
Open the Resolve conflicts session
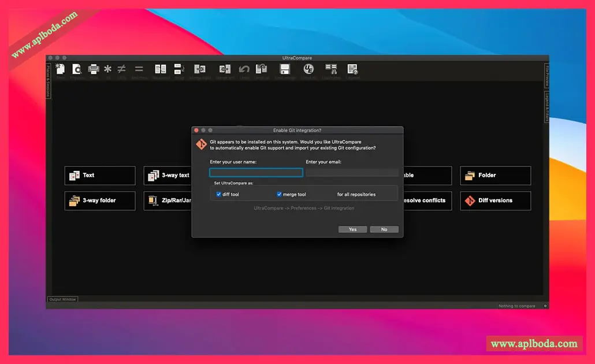[427, 200]
